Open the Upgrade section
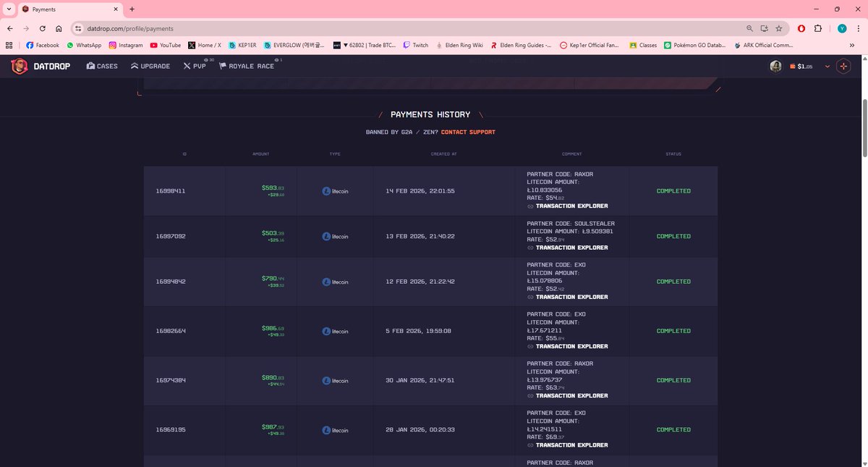Image resolution: width=868 pixels, height=467 pixels. (150, 66)
